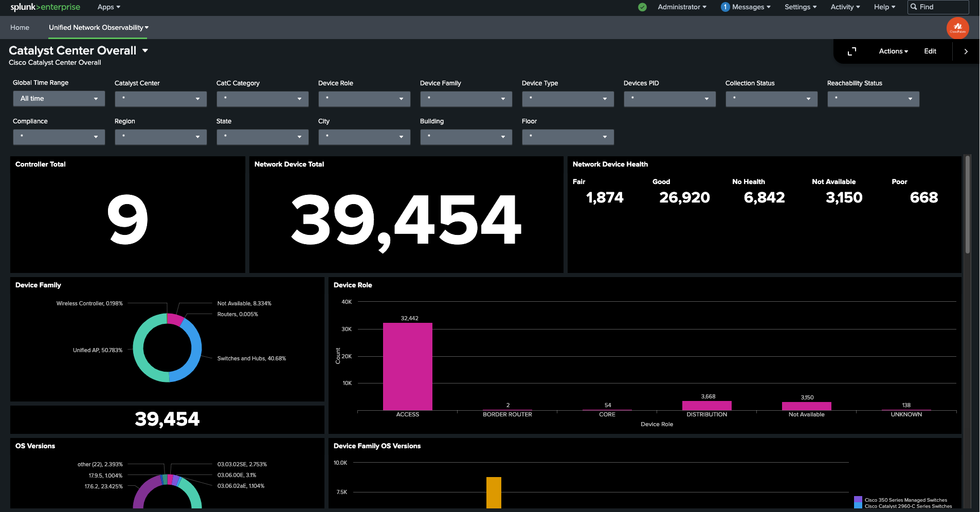Click the next arrow chevron icon

coord(966,51)
